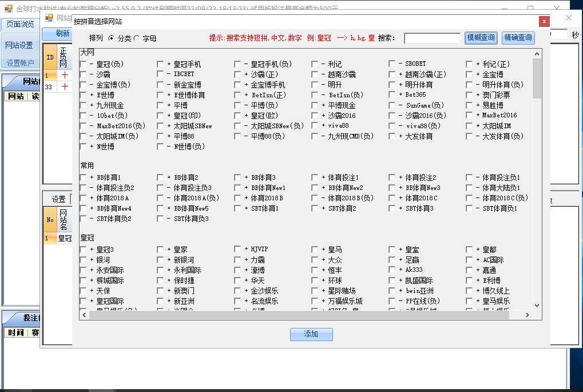Click the 大网 category heading

[88, 53]
